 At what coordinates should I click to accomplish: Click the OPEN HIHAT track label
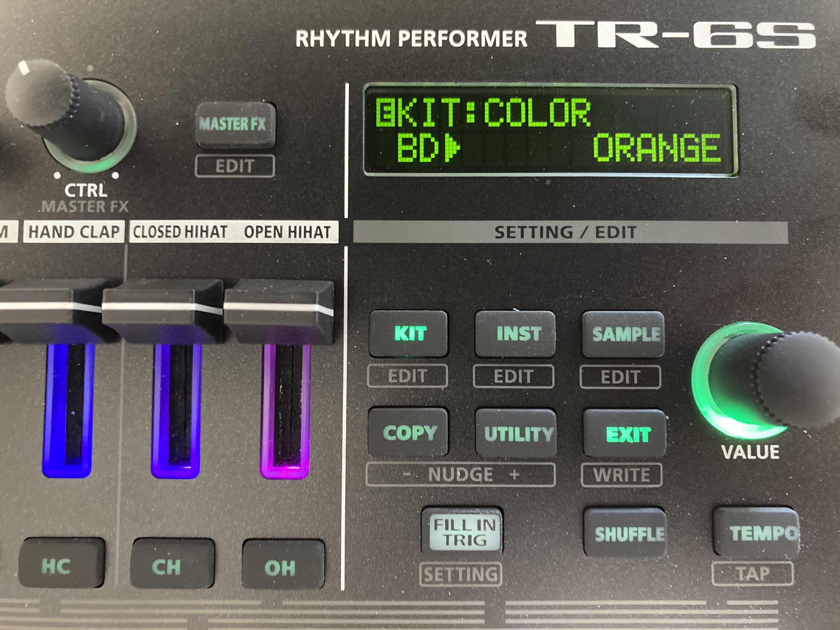287,232
